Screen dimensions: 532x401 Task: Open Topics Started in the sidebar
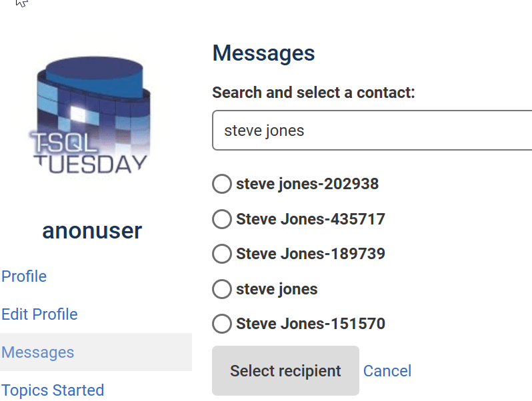click(x=53, y=390)
